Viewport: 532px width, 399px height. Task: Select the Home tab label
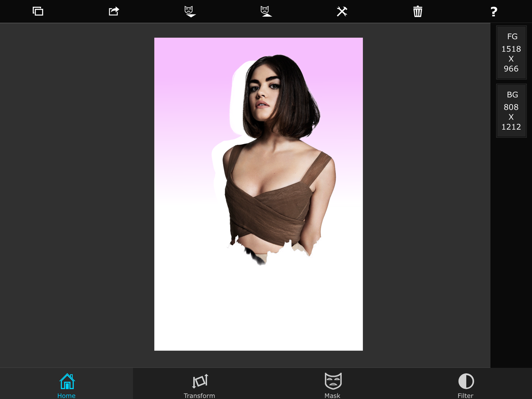66,395
